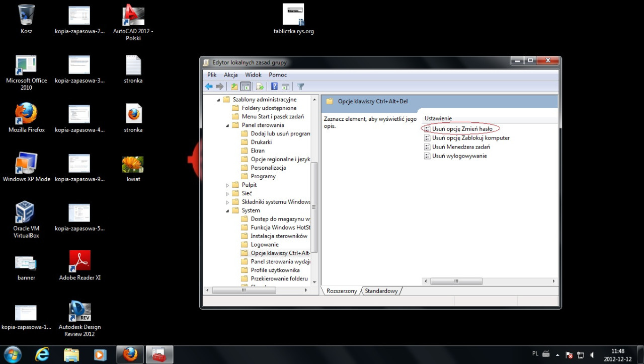Viewport: 644px width, 364px height.
Task: Click the Ustawienie column header
Action: (x=438, y=118)
